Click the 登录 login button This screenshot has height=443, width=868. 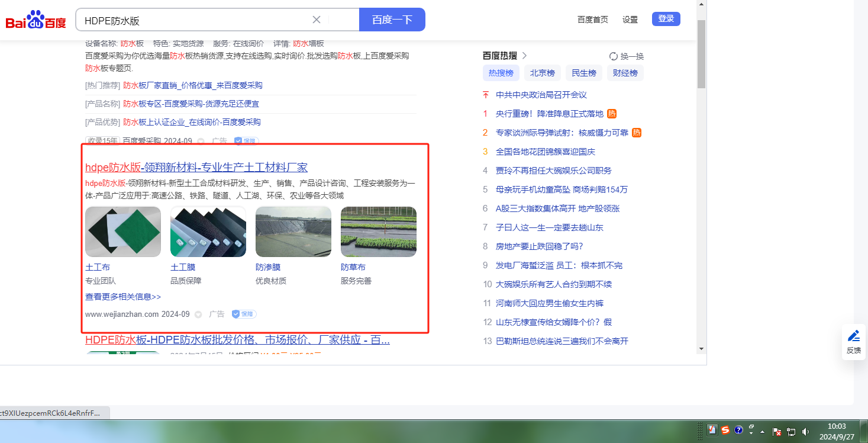666,19
